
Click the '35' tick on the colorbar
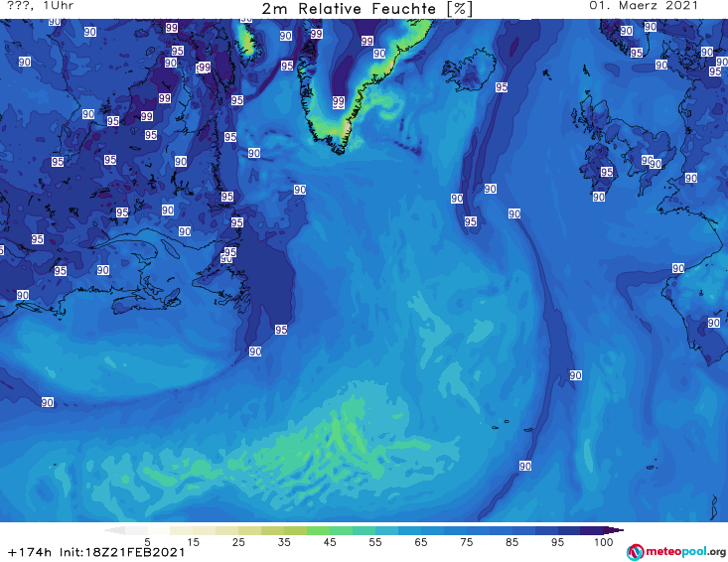click(x=284, y=542)
